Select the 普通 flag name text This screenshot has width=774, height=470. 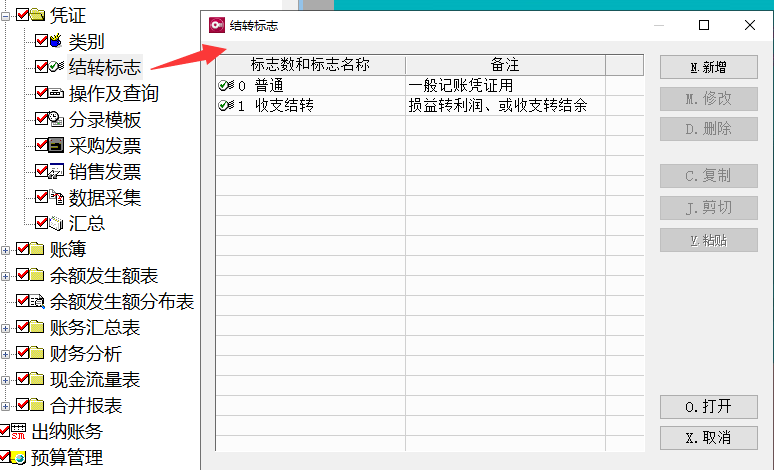click(269, 85)
